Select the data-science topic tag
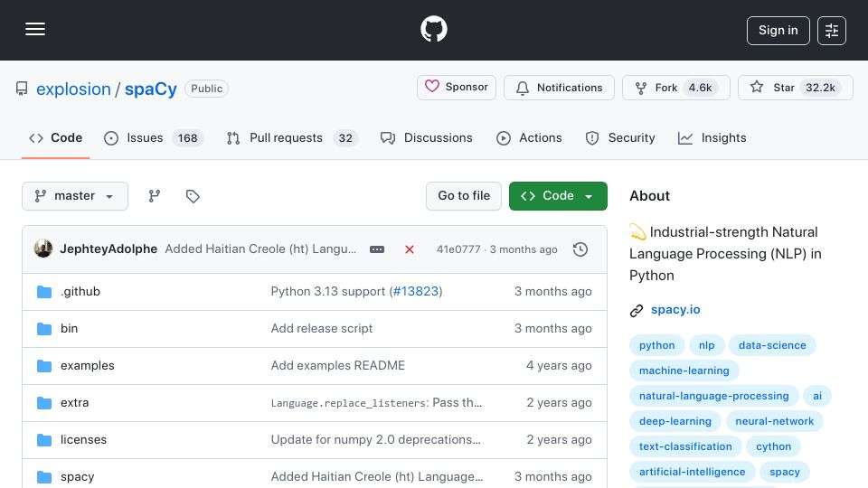This screenshot has width=868, height=488. pos(772,345)
